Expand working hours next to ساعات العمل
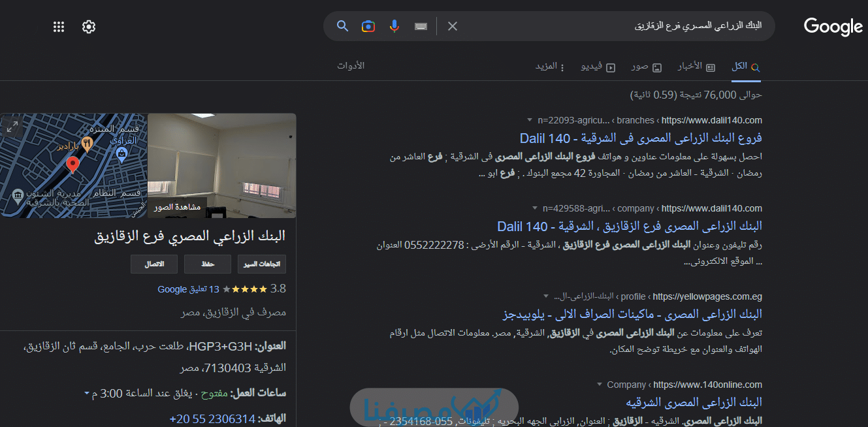 tap(86, 393)
